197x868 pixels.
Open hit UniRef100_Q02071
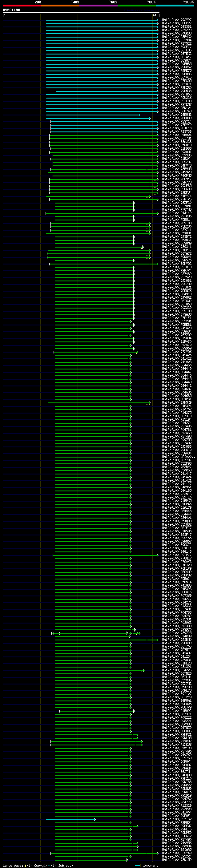(x=176, y=84)
